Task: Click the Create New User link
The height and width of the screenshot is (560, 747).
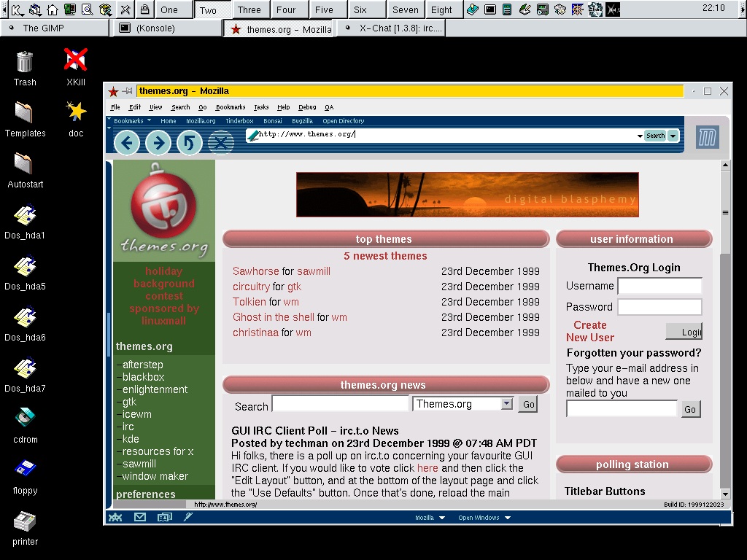Action: click(589, 331)
